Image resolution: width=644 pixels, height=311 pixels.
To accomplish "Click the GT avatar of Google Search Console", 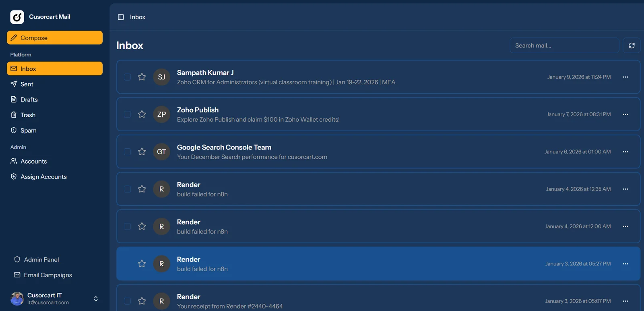I will 161,152.
